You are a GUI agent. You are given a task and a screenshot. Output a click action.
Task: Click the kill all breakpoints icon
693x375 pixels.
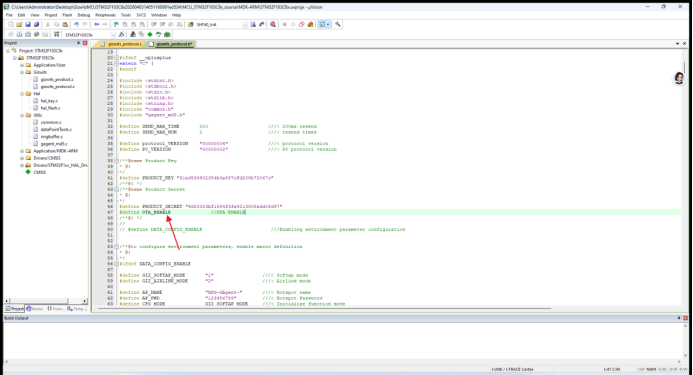(310, 24)
